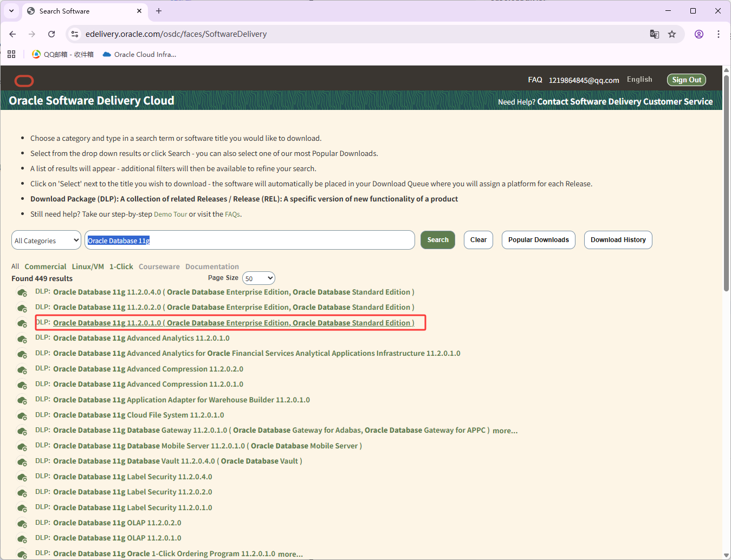The width and height of the screenshot is (731, 560).
Task: Click the Oracle logo icon
Action: coord(24,81)
